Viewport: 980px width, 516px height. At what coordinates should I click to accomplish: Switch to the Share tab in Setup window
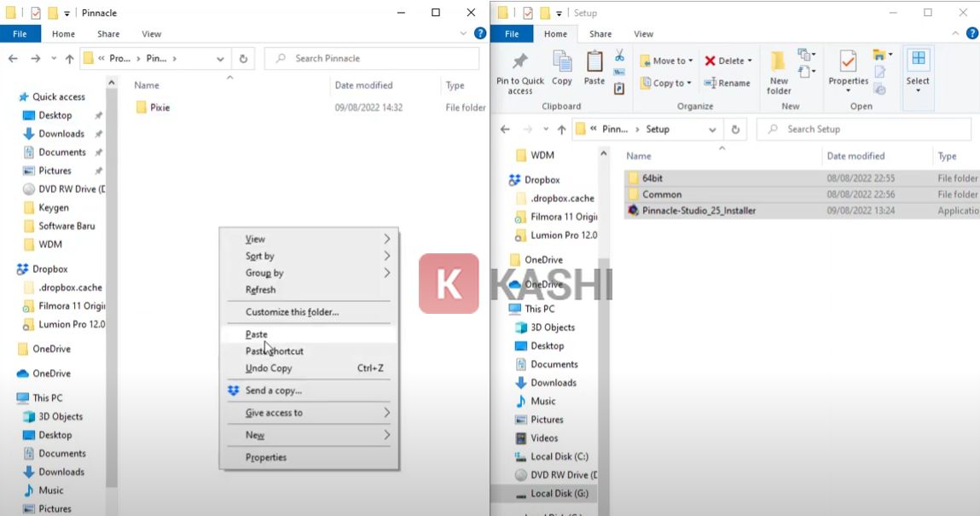[600, 34]
